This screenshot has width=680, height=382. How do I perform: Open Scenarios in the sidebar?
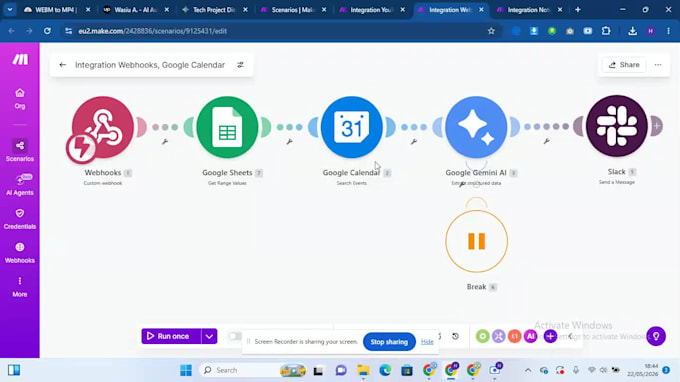[x=20, y=150]
